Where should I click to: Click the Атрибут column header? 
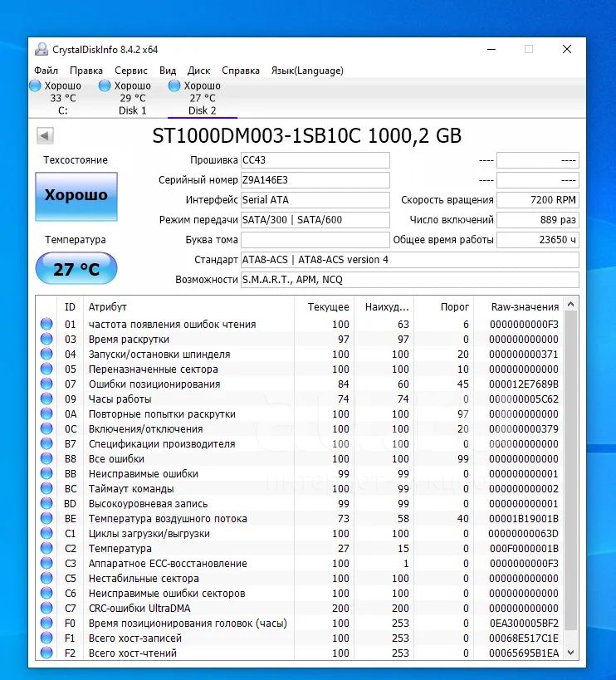(188, 307)
